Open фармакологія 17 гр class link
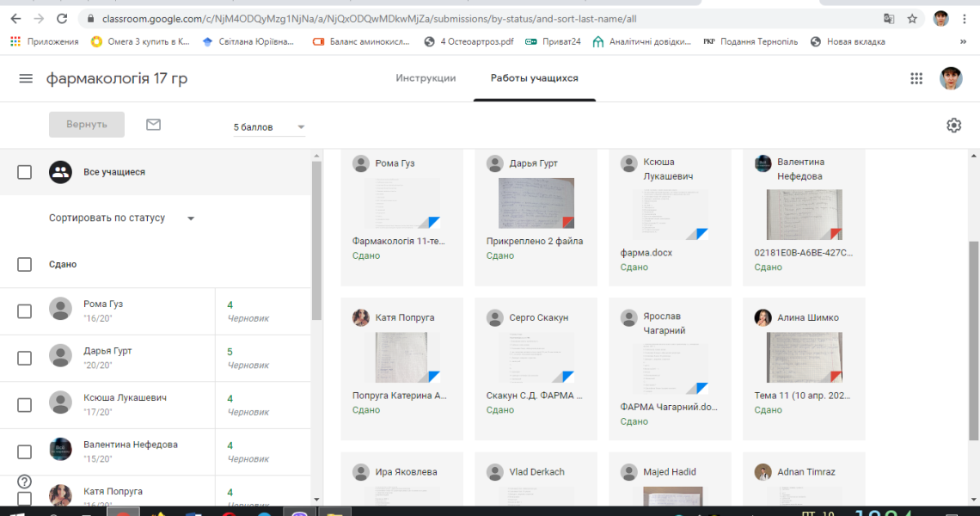This screenshot has width=980, height=516. point(117,79)
